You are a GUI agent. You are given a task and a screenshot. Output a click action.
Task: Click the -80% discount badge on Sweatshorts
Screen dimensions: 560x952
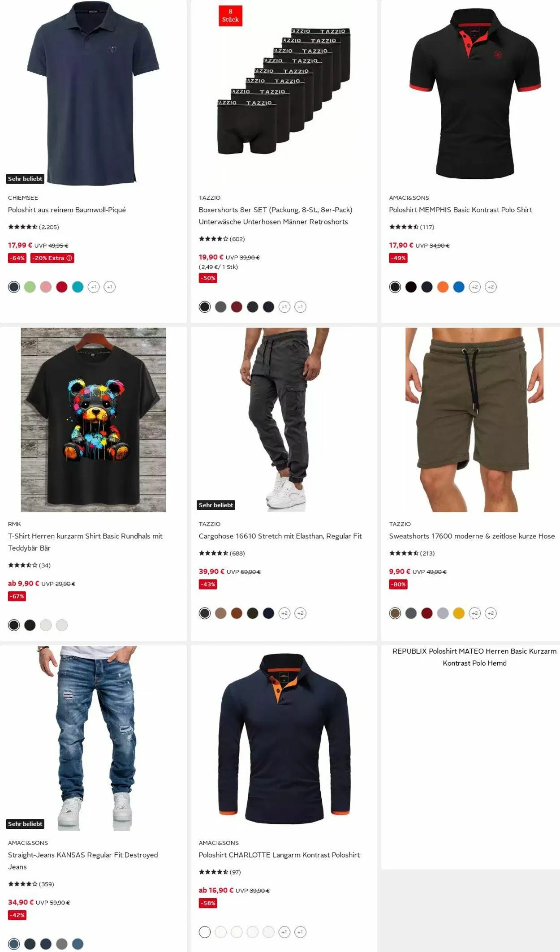click(398, 584)
